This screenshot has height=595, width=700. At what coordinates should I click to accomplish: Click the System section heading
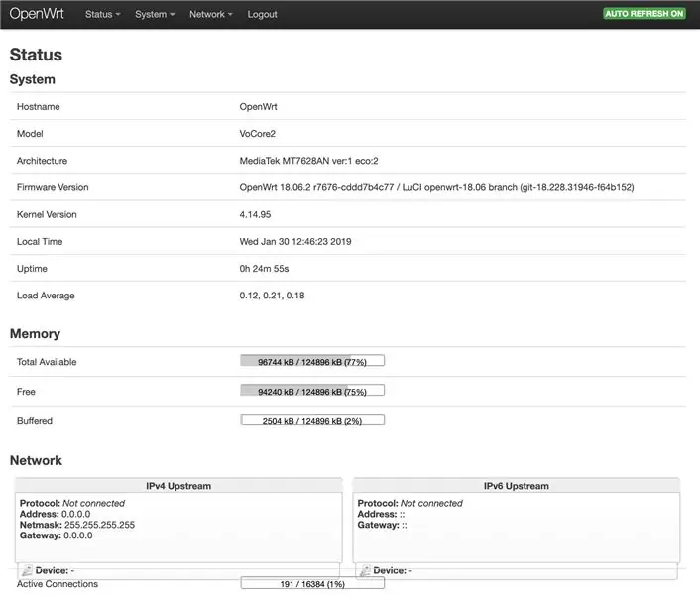32,79
